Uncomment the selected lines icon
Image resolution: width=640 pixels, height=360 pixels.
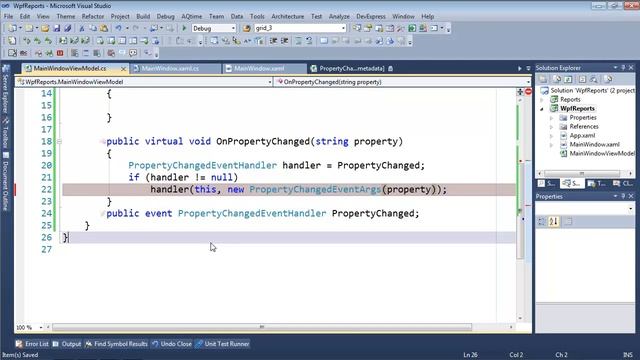pyautogui.click(x=309, y=41)
